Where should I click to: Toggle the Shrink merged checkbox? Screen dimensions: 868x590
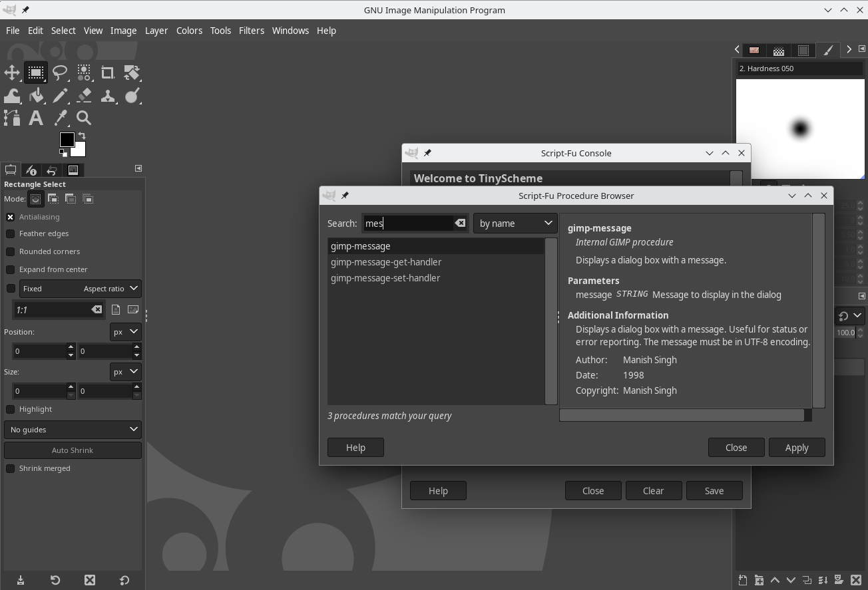pos(11,468)
